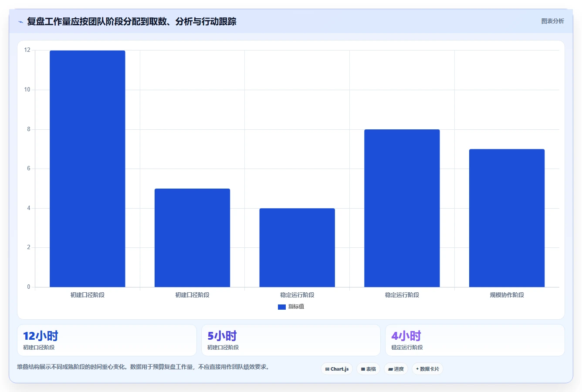The width and height of the screenshot is (582, 392).
Task: Click the y-axis tick label 6
Action: pyautogui.click(x=29, y=169)
